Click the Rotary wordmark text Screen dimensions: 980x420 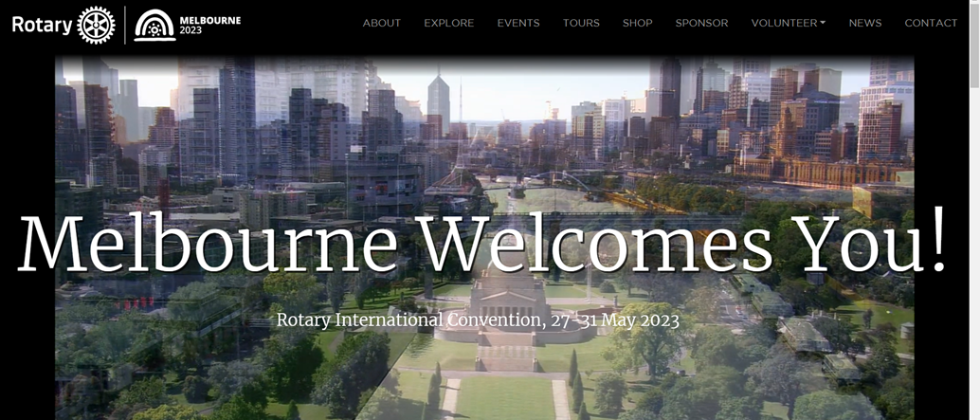(43, 25)
